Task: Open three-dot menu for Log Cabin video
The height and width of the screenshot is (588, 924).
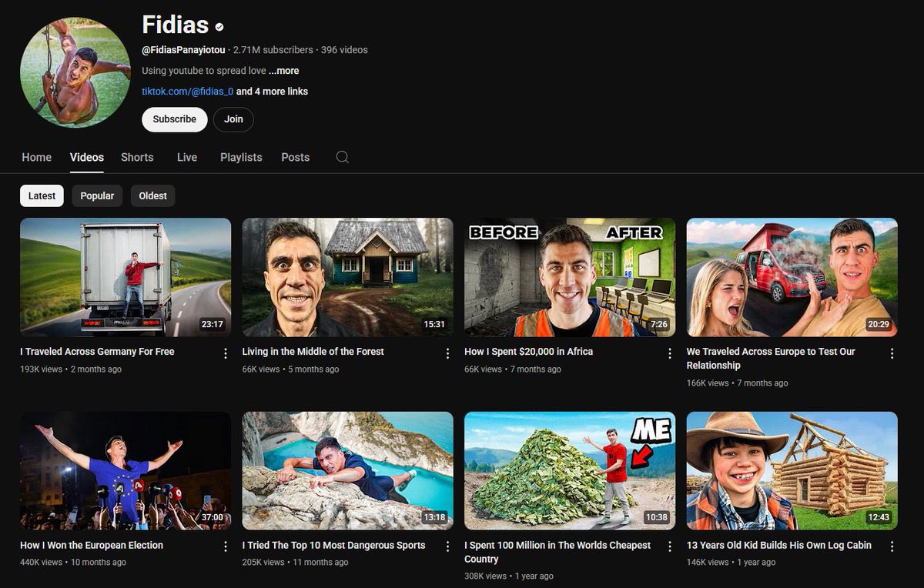Action: (x=892, y=546)
